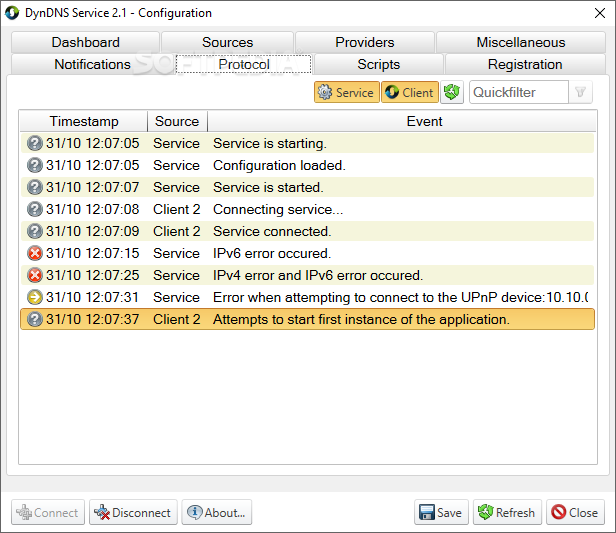The width and height of the screenshot is (616, 533).
Task: Toggle the Service log filter button
Action: 346,92
